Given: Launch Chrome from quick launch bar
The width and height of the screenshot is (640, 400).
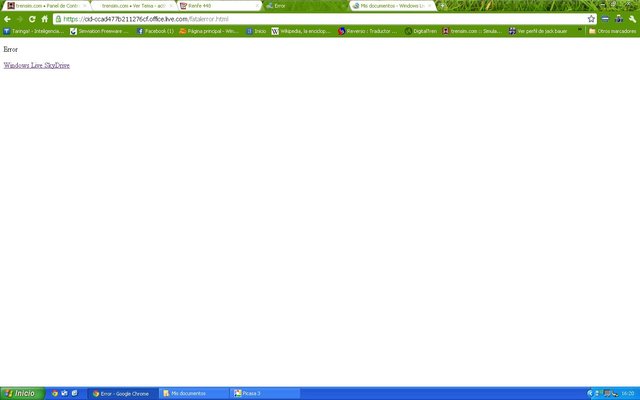Looking at the screenshot, I should pyautogui.click(x=54, y=393).
